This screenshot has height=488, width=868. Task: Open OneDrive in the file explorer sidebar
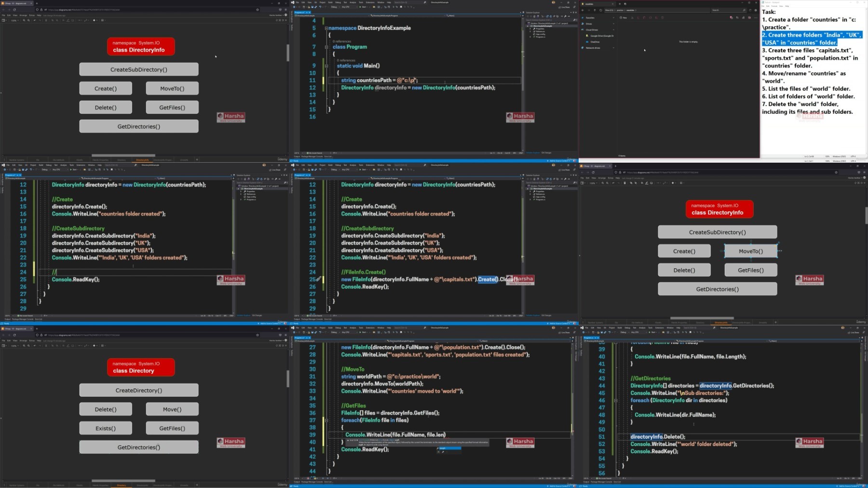tap(595, 42)
